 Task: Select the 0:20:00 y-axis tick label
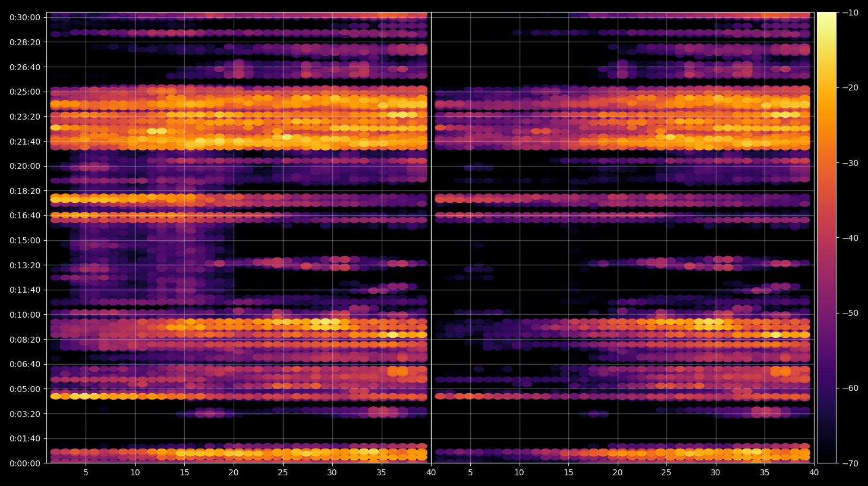click(x=25, y=166)
